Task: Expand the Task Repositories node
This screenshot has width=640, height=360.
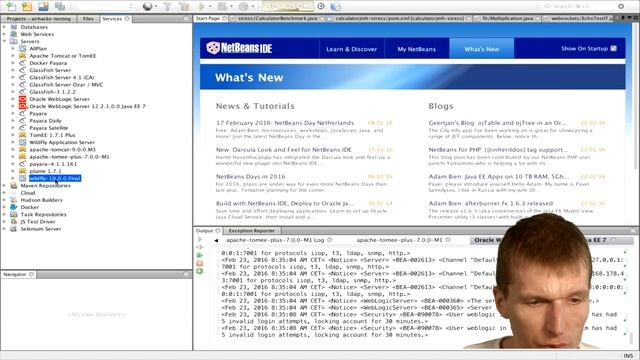Action: tap(4, 214)
